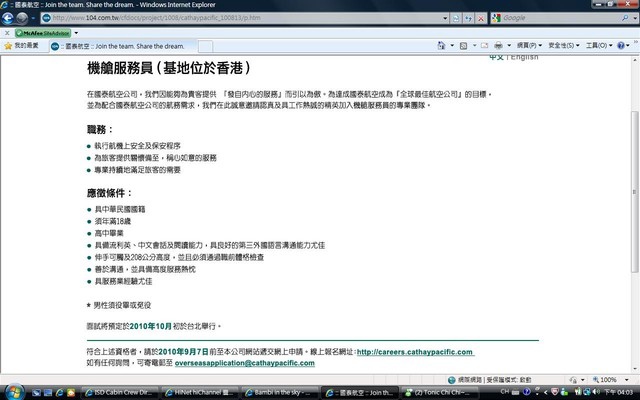Screen dimensions: 640x400
Task: Click the McAfee SiteAdvisor button
Action: coord(43,33)
